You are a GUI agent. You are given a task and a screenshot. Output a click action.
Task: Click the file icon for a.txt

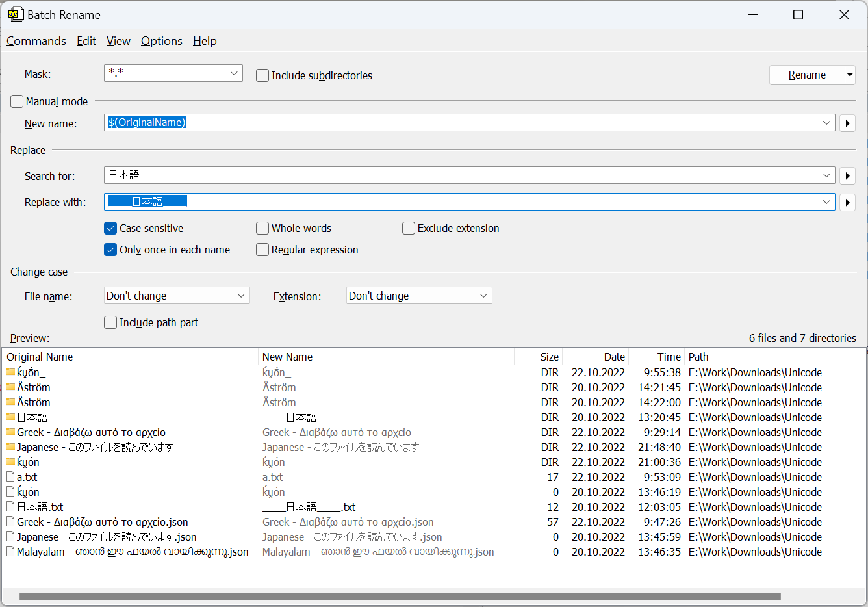[x=10, y=477]
